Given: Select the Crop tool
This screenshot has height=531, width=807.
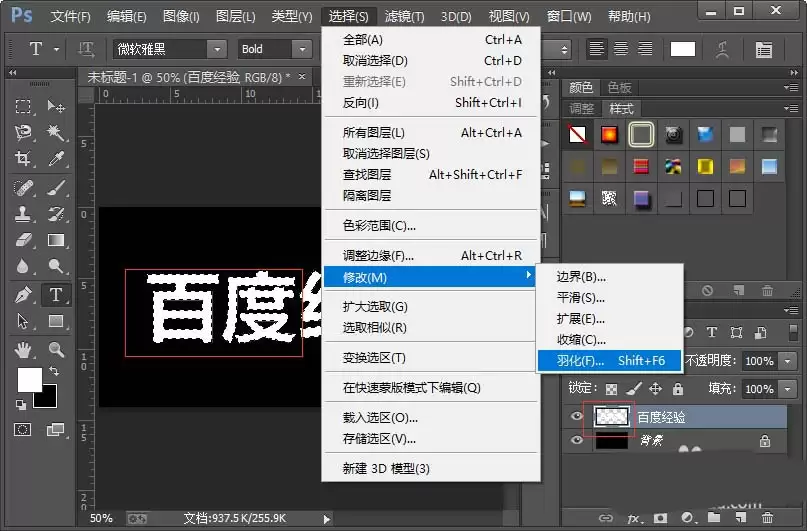Looking at the screenshot, I should (23, 158).
